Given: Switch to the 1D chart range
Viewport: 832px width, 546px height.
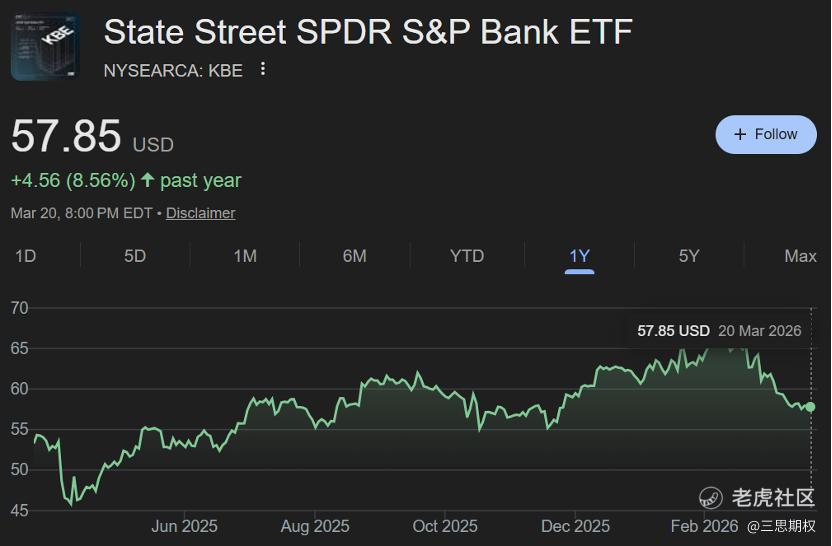Looking at the screenshot, I should pos(25,256).
